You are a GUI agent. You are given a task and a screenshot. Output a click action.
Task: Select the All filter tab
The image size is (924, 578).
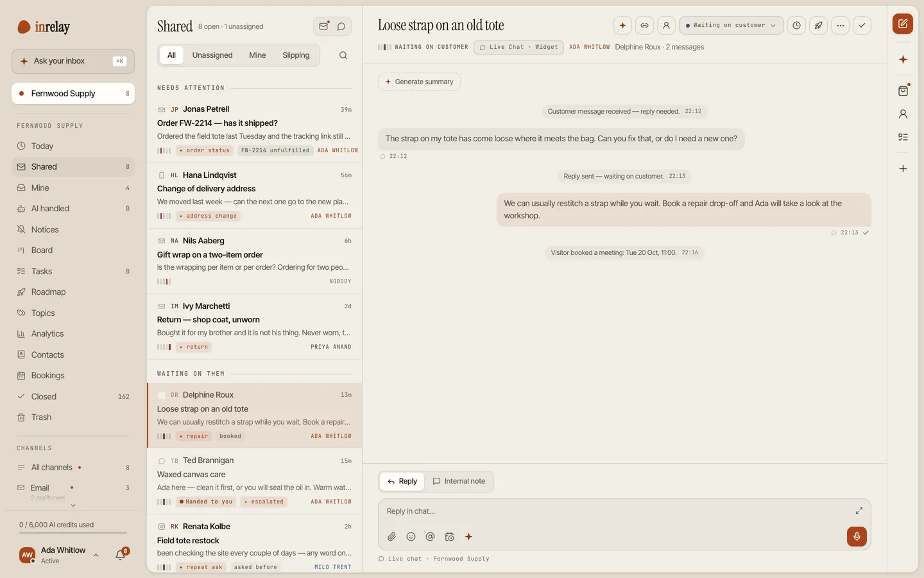[171, 55]
